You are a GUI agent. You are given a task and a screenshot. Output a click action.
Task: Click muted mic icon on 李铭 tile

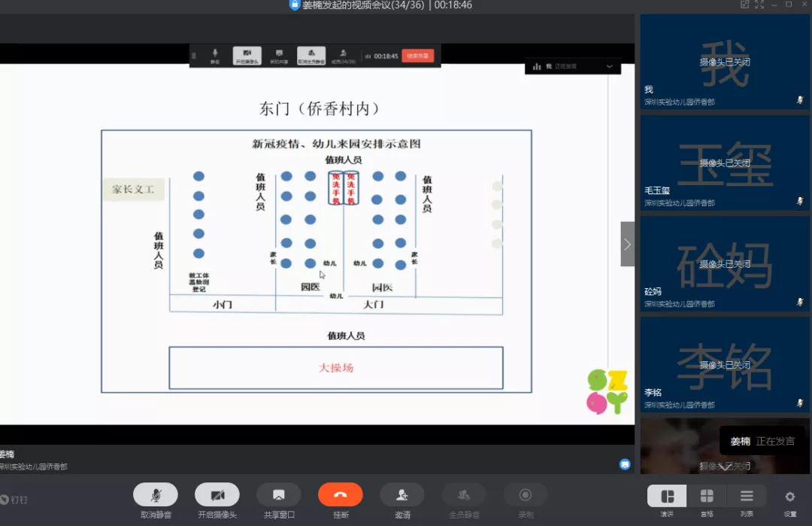point(800,403)
